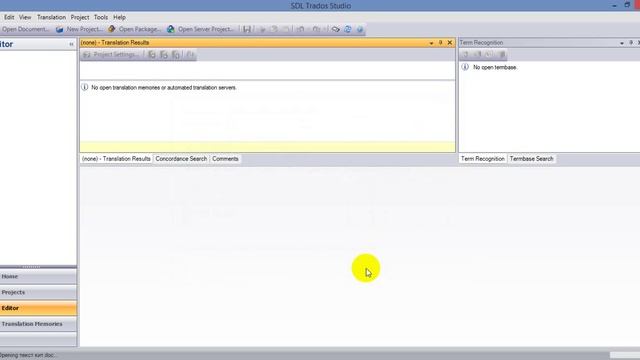Click the Open Package toolbar button
The width and height of the screenshot is (640, 360).
click(135, 29)
